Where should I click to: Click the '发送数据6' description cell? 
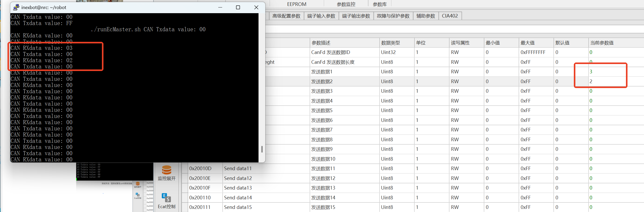click(x=345, y=120)
